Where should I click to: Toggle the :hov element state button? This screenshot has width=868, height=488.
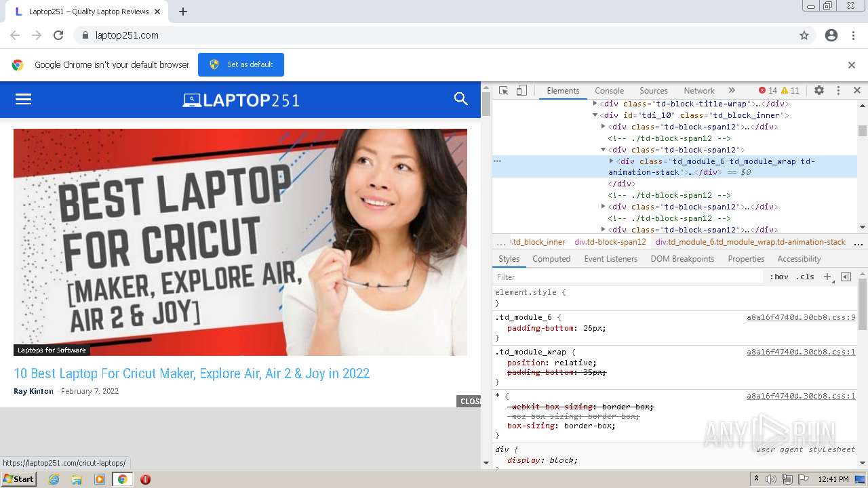coord(779,277)
